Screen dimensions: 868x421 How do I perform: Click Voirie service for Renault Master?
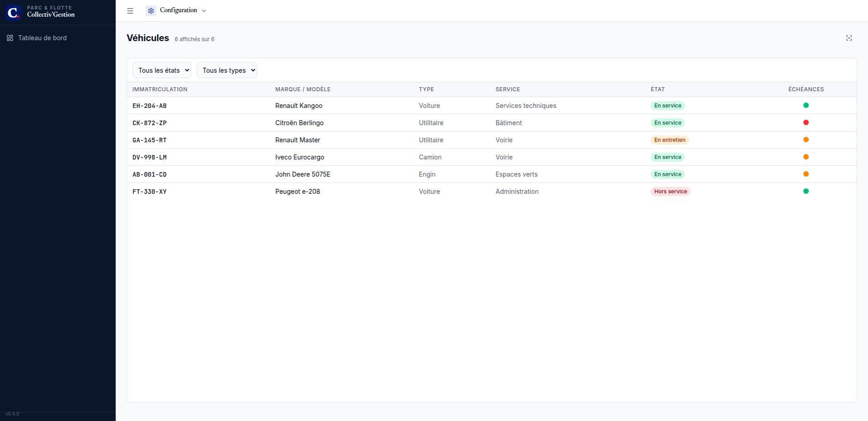[504, 140]
